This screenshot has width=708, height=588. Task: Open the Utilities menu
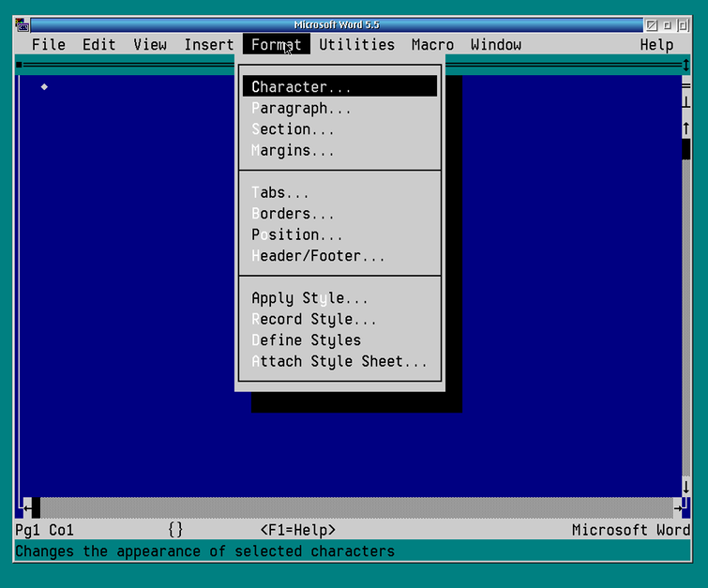click(356, 45)
